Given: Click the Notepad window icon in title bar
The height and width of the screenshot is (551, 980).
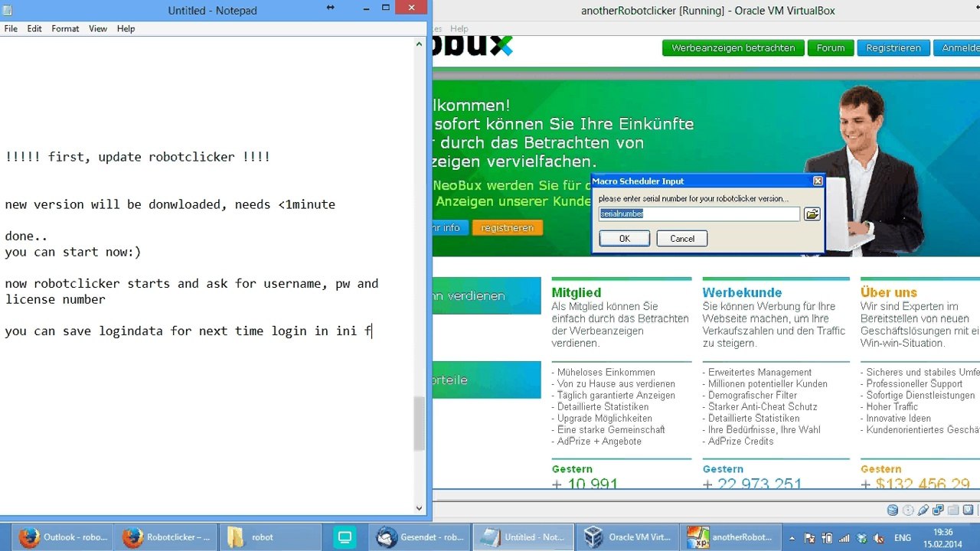Looking at the screenshot, I should (x=8, y=10).
